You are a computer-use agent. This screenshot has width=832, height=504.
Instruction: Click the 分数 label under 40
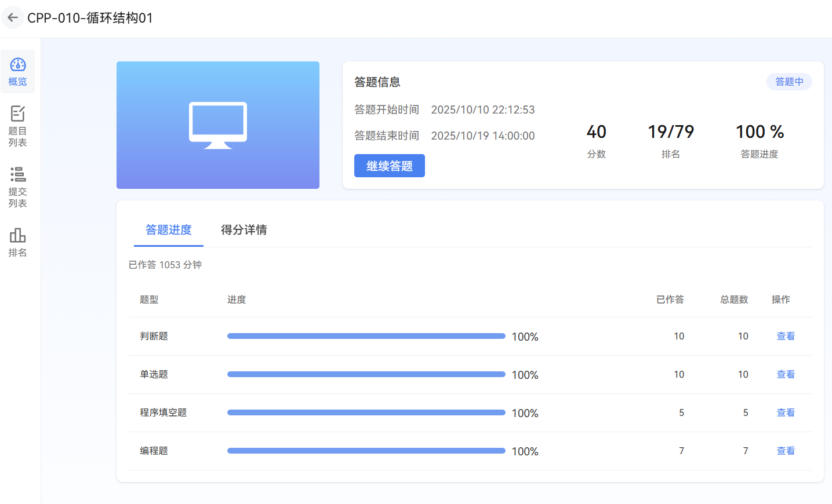pos(597,154)
